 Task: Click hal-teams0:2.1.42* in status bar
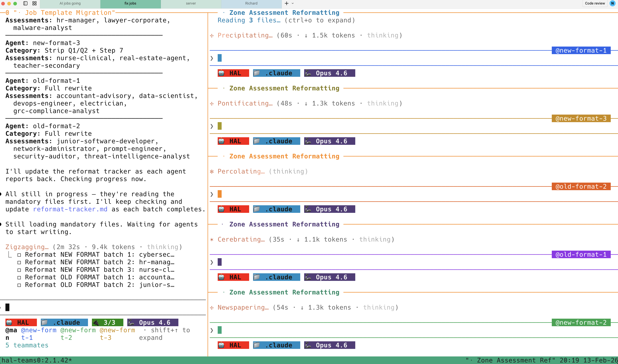[x=37, y=360]
